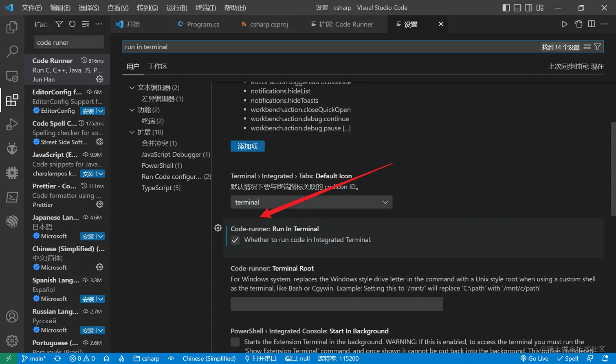Click Go Live in status bar
This screenshot has height=364, width=616.
[535, 359]
